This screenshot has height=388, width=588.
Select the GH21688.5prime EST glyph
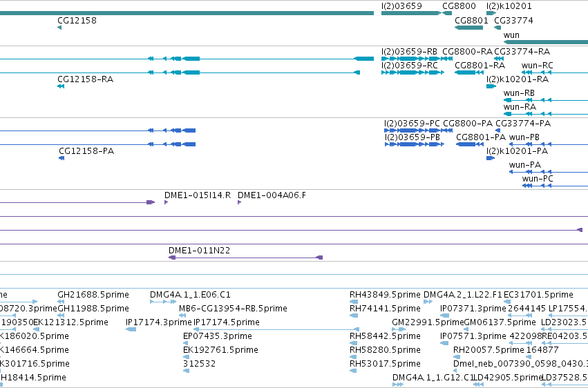[x=61, y=302]
